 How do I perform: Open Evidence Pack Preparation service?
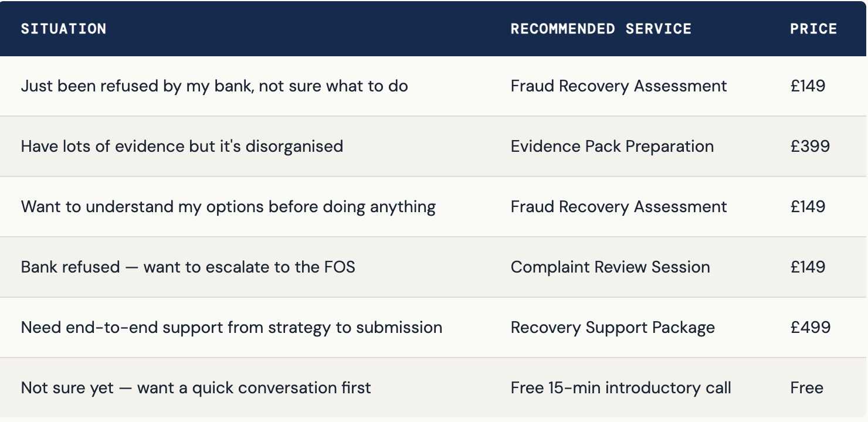coord(612,147)
